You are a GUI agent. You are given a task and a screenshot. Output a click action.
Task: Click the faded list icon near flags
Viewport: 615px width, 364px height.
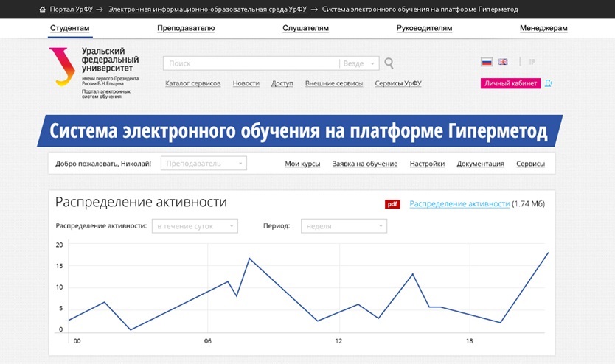coord(532,62)
